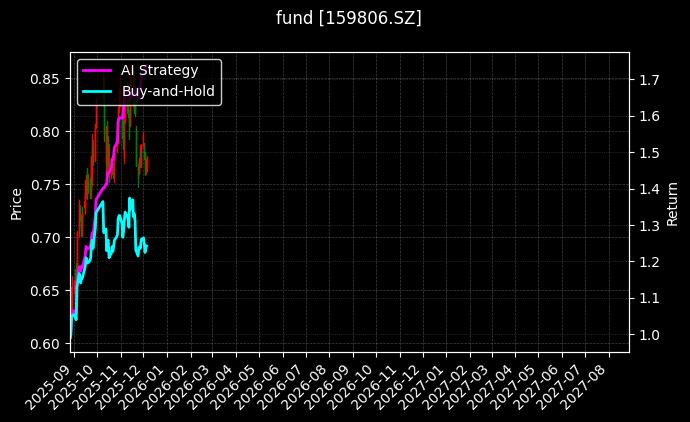The width and height of the screenshot is (690, 422).
Task: Select the Buy-and-Hold legend entry
Action: [x=148, y=91]
